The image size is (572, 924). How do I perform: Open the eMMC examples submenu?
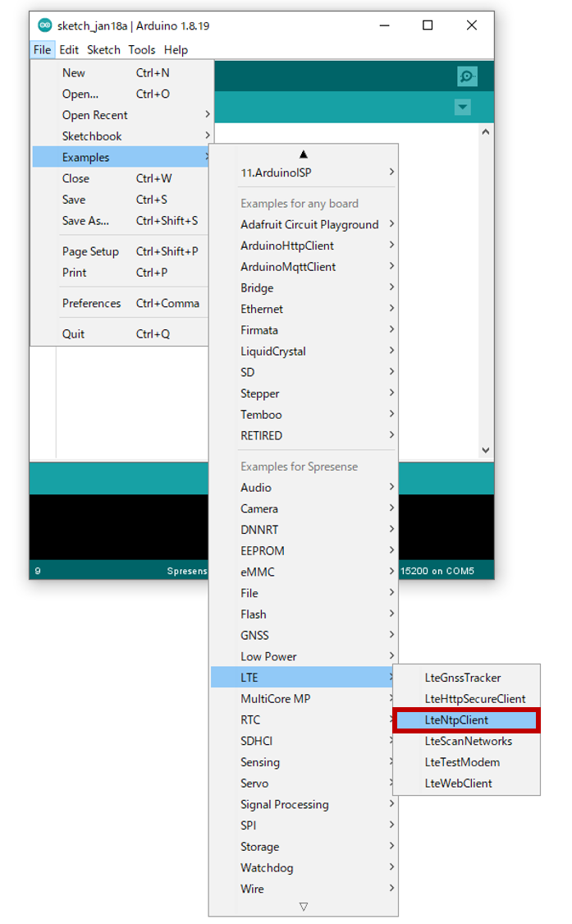304,572
